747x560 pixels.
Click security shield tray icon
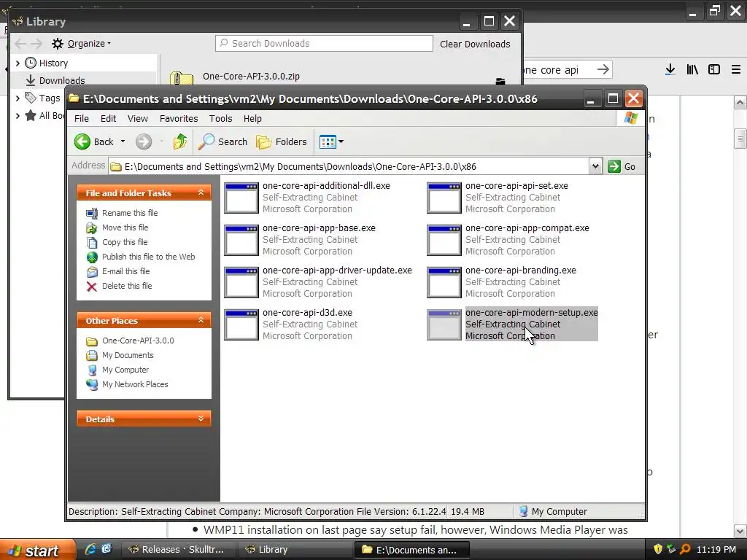point(658,549)
